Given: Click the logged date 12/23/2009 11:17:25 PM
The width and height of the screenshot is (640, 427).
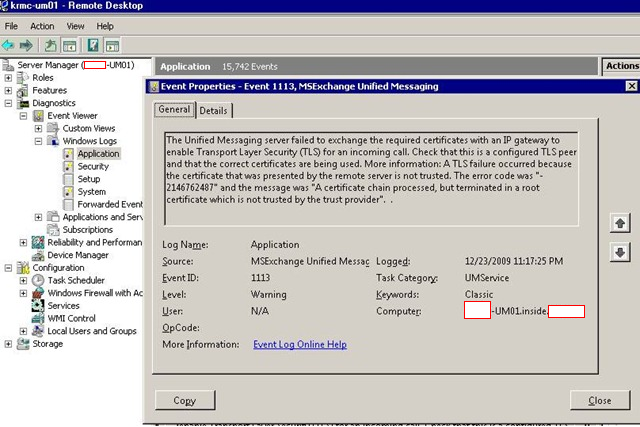Looking at the screenshot, I should pos(514,261).
